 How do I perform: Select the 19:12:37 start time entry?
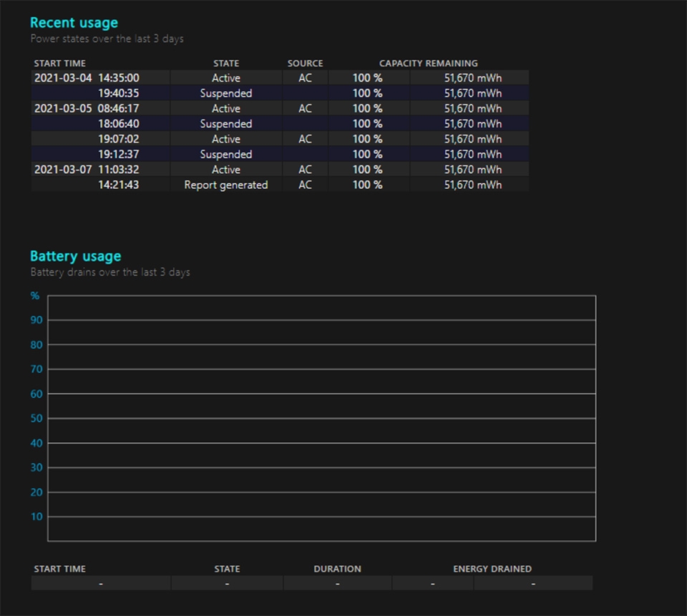118,155
